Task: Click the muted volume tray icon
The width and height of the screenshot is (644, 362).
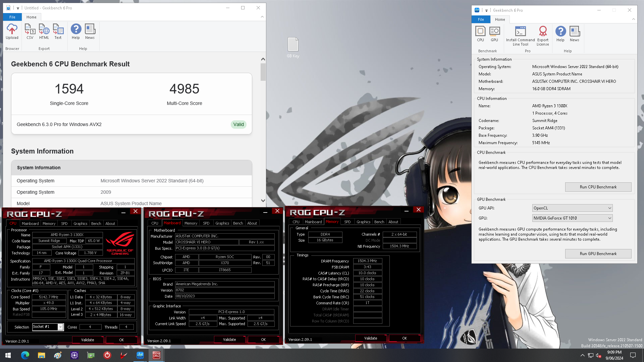Action: click(x=599, y=355)
